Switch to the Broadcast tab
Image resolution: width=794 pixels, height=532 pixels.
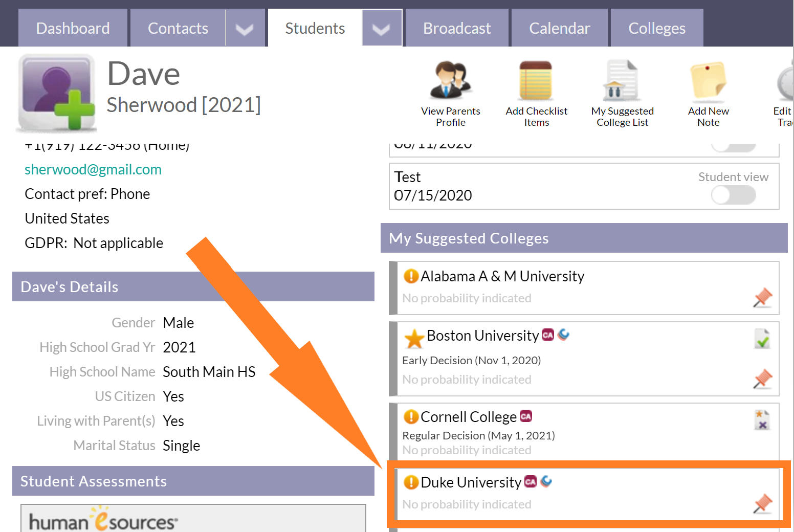457,28
